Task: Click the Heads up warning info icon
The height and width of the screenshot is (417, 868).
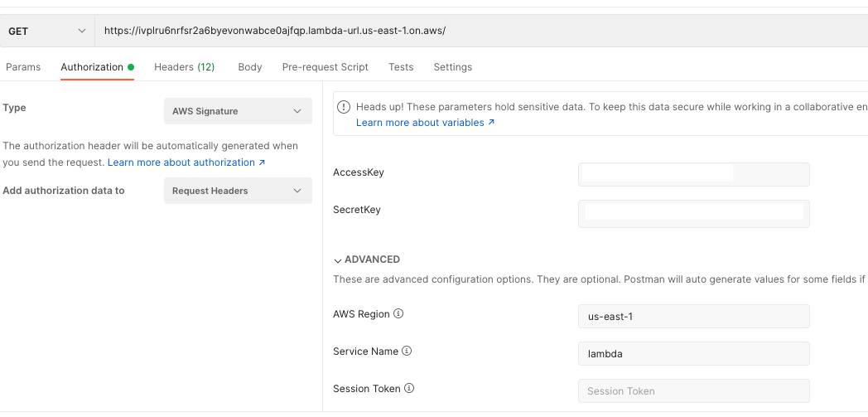Action: (345, 107)
